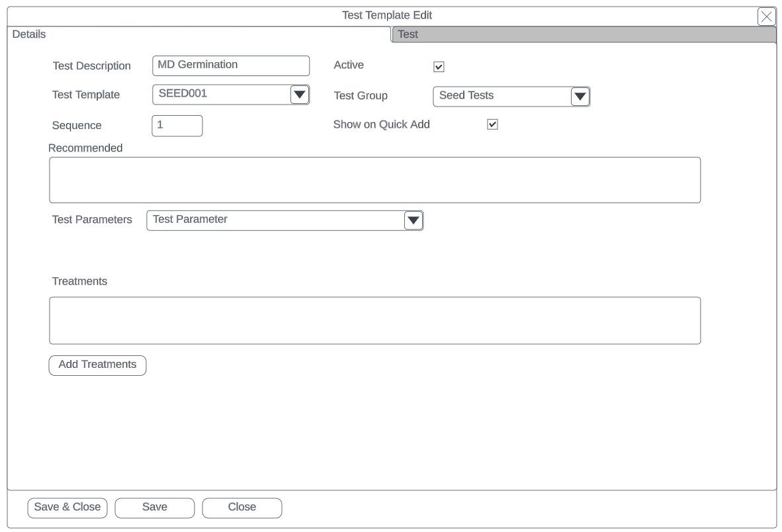Click the Close button at bottom
Viewport: 782px width, 532px height.
(242, 508)
